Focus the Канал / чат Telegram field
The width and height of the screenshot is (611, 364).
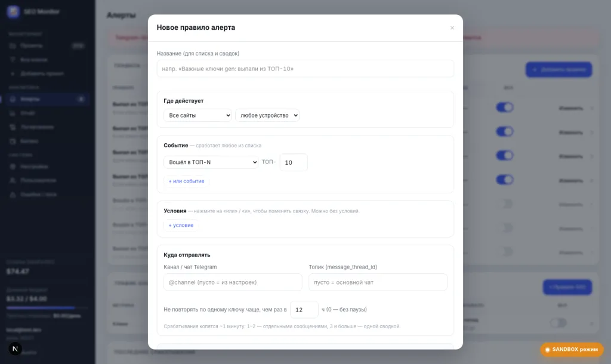(233, 282)
